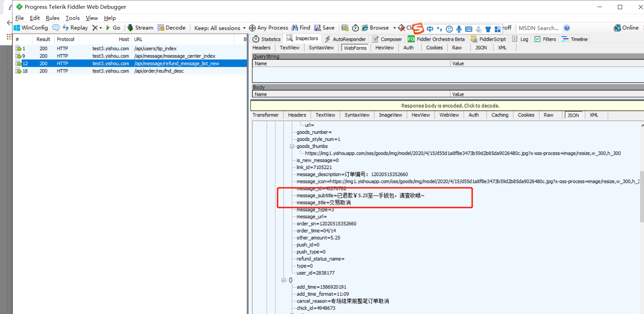
Task: Toggle Chinese input mode button
Action: (430, 29)
